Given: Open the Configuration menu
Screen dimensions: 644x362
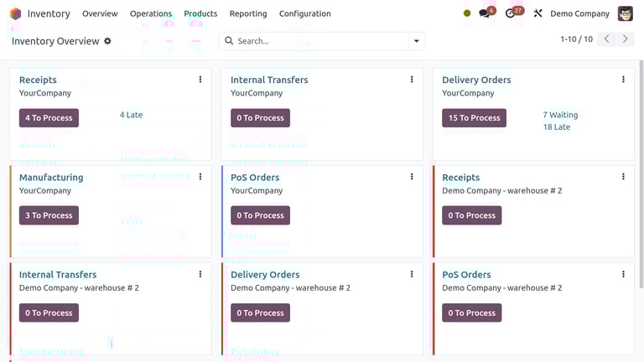Looking at the screenshot, I should pyautogui.click(x=304, y=13).
